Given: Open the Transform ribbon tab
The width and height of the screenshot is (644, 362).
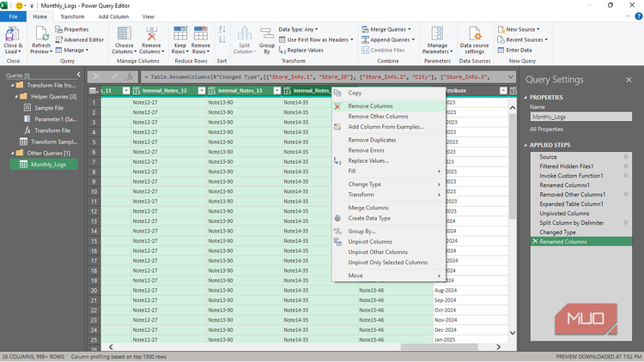Looking at the screenshot, I should point(72,16).
